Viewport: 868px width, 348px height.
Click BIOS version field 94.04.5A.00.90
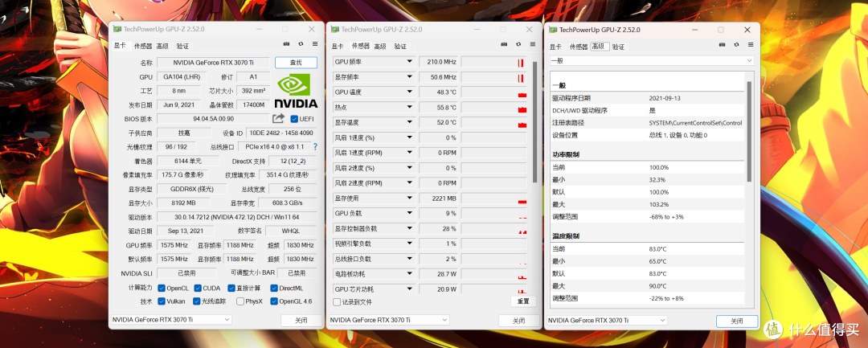[x=213, y=118]
